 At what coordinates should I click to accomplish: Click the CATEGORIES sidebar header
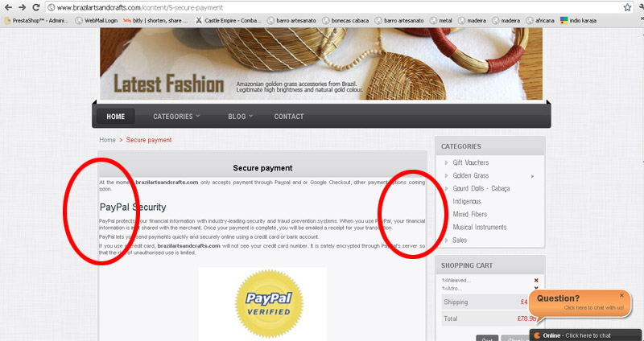click(490, 146)
